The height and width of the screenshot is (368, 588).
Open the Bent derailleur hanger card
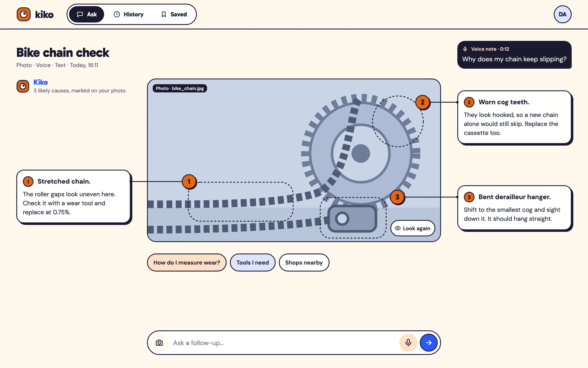(x=514, y=208)
